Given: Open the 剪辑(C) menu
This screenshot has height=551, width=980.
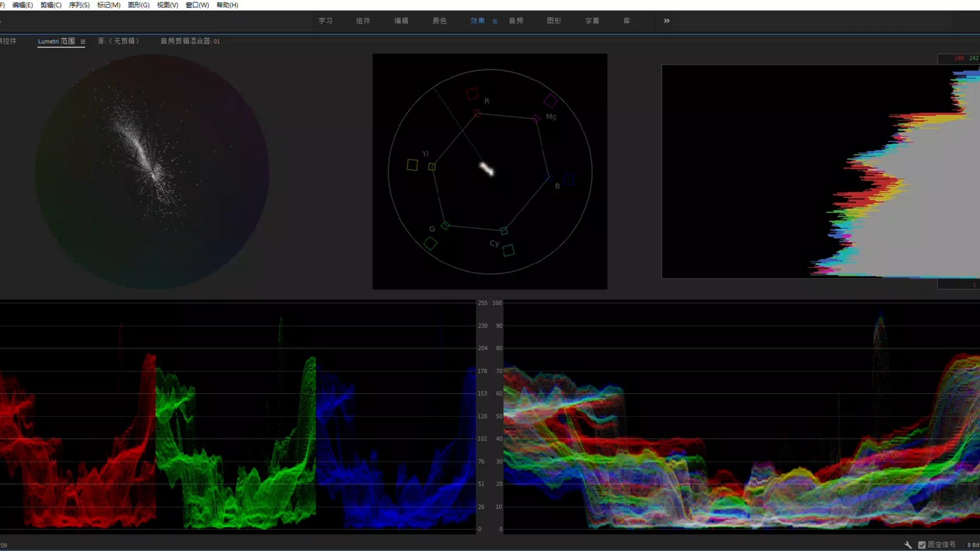Looking at the screenshot, I should coord(51,5).
